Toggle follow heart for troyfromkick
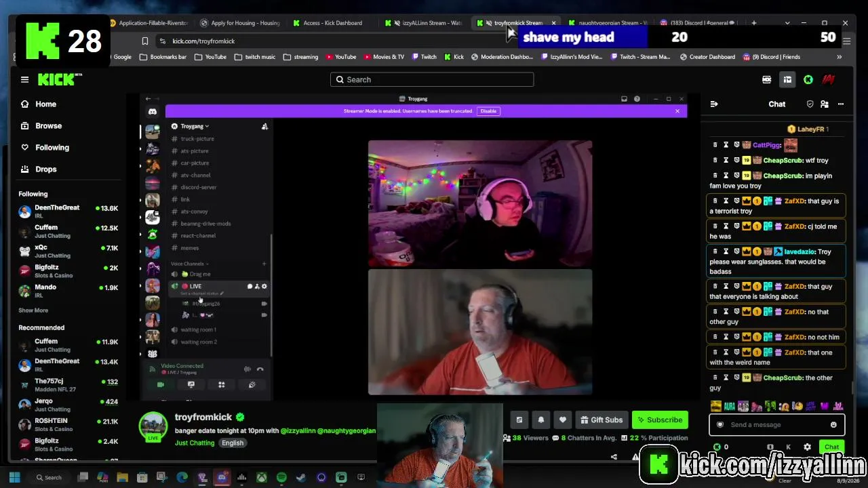This screenshot has width=868, height=488. 563,420
